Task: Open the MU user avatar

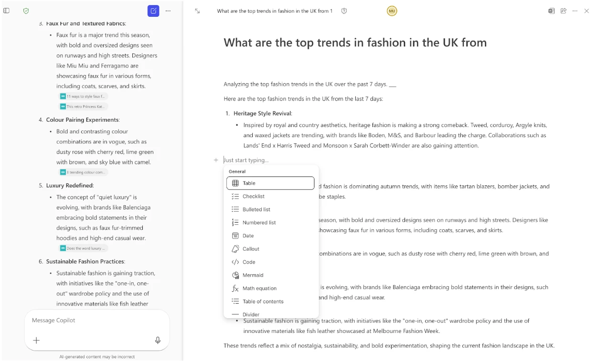Action: click(392, 11)
